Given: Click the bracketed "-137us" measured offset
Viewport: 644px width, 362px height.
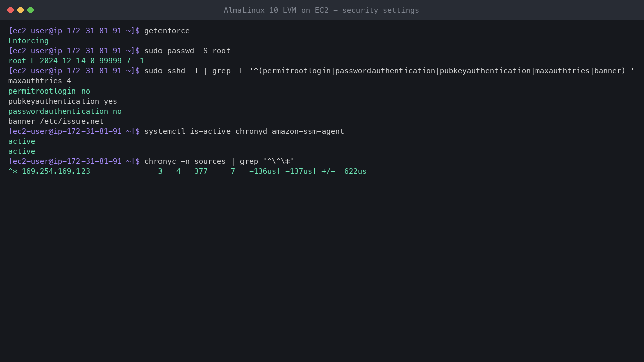Looking at the screenshot, I should [299, 171].
